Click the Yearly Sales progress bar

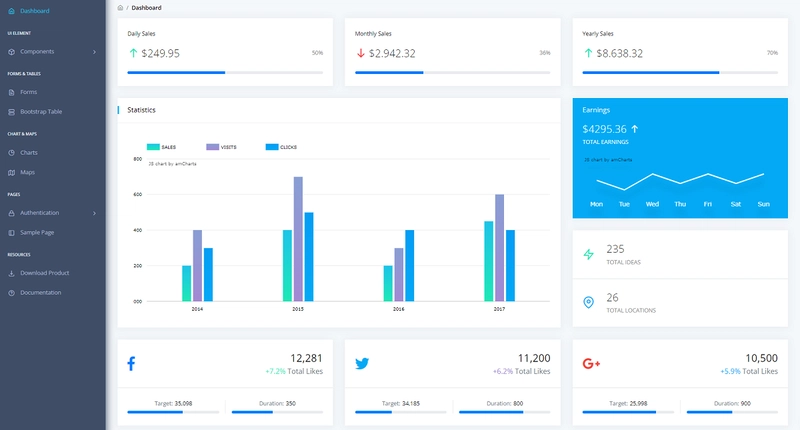680,72
